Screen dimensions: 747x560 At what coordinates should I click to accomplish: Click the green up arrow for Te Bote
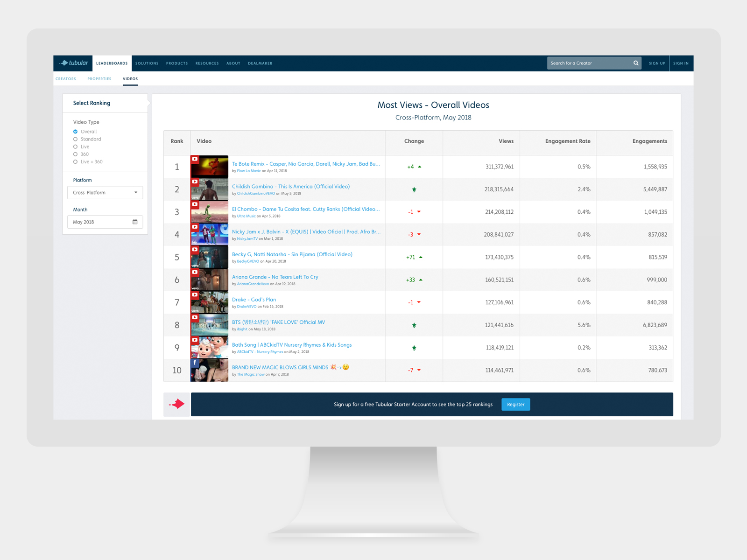coord(420,167)
